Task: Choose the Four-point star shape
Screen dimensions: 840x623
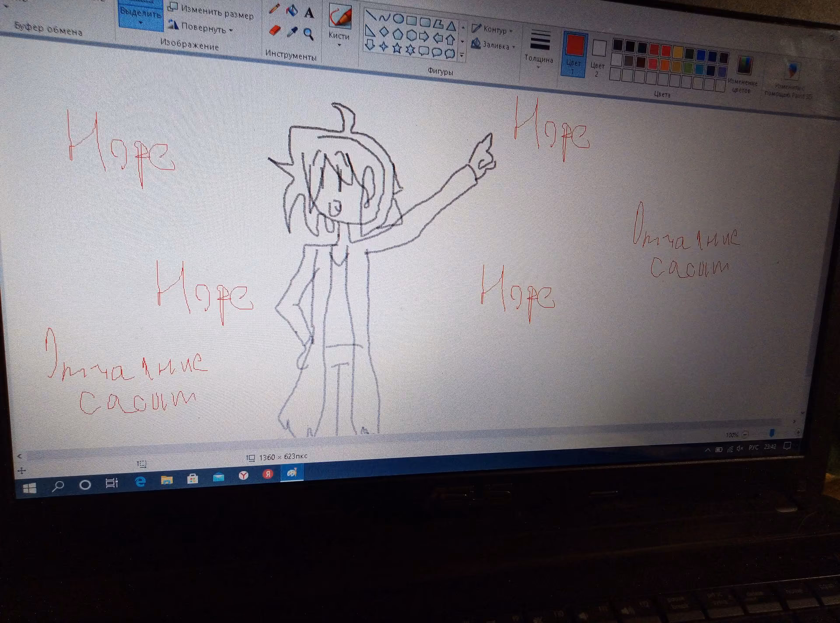Action: 383,46
